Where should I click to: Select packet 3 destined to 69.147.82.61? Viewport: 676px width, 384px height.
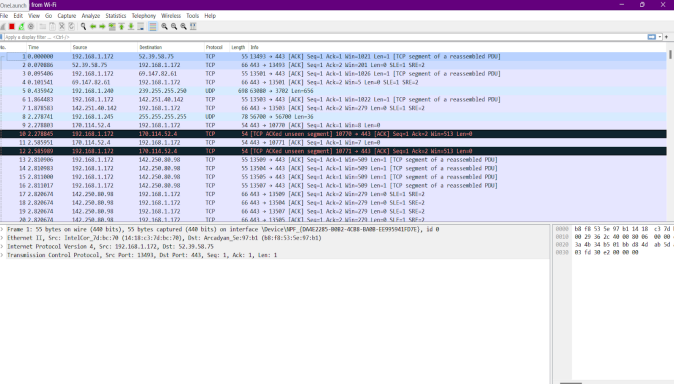333,74
